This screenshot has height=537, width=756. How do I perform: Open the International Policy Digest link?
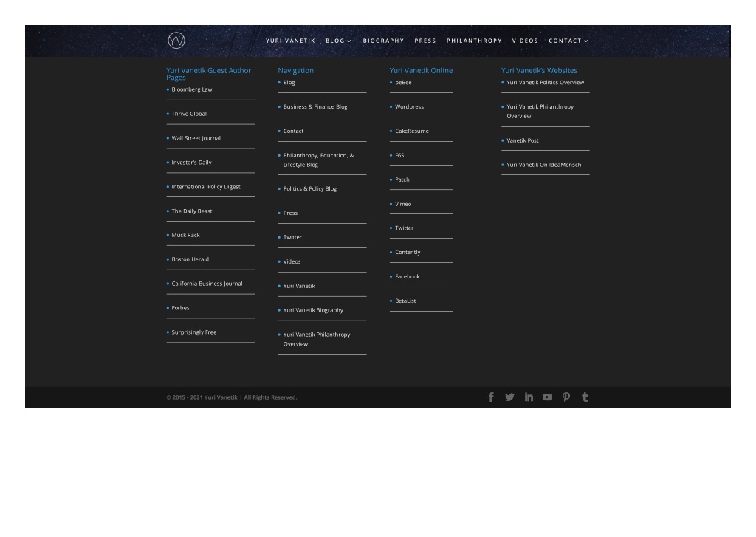pyautogui.click(x=206, y=187)
